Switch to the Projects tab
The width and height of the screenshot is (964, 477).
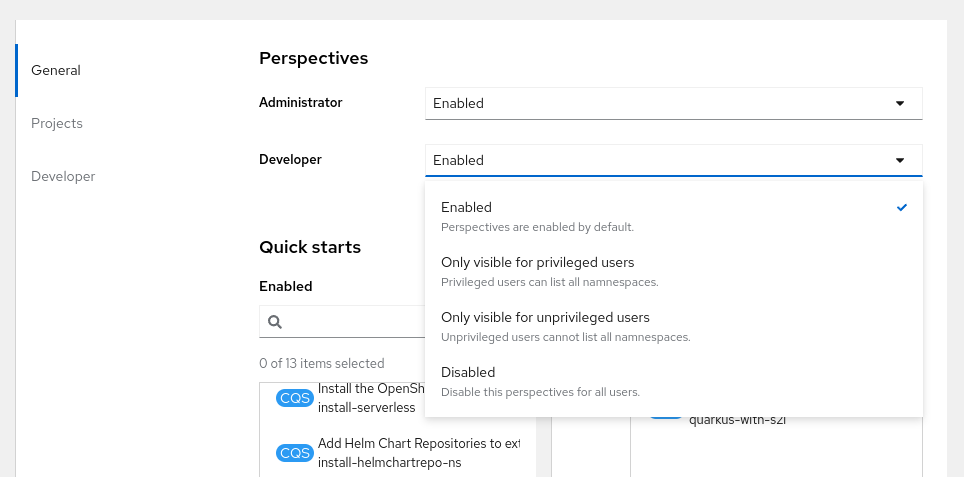point(57,123)
